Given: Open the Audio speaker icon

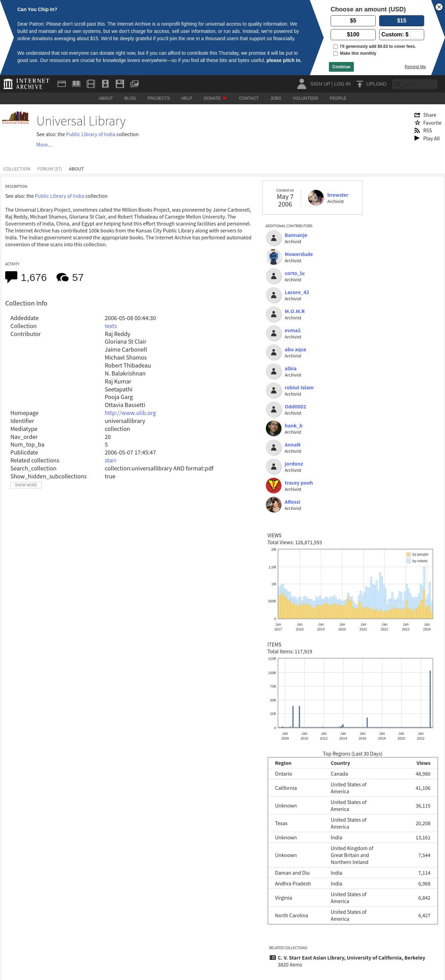Looking at the screenshot, I should click(105, 84).
